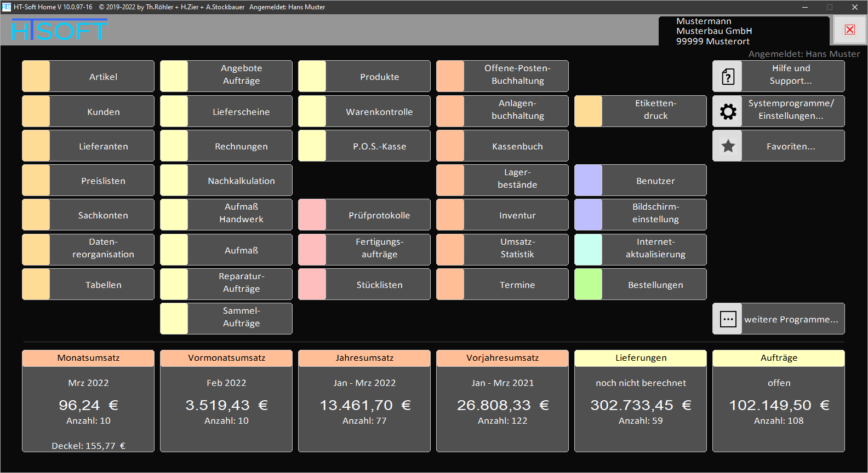
Task: Open the Artikel module
Action: tap(102, 77)
